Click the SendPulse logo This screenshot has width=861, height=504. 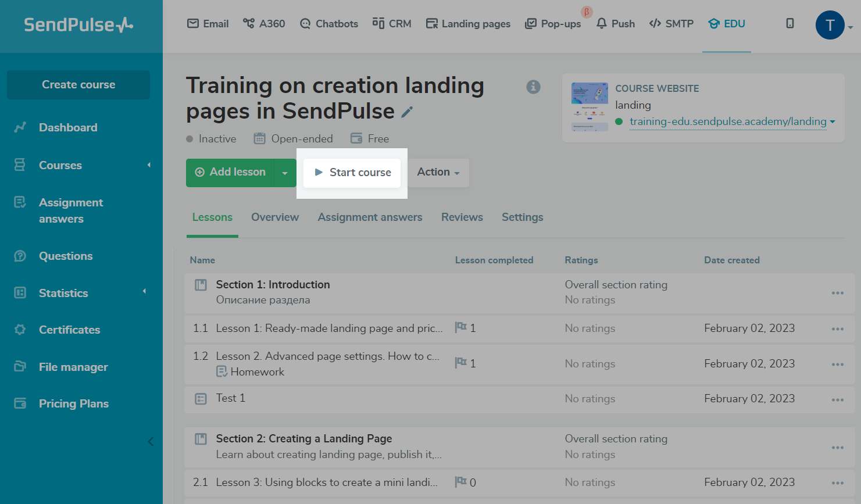[78, 25]
